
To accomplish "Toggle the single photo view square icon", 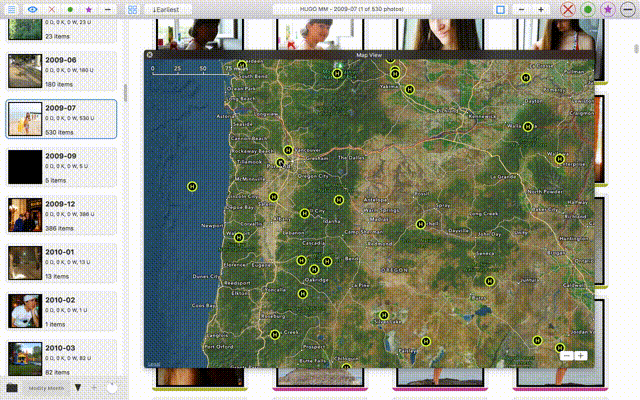I will click(x=500, y=9).
